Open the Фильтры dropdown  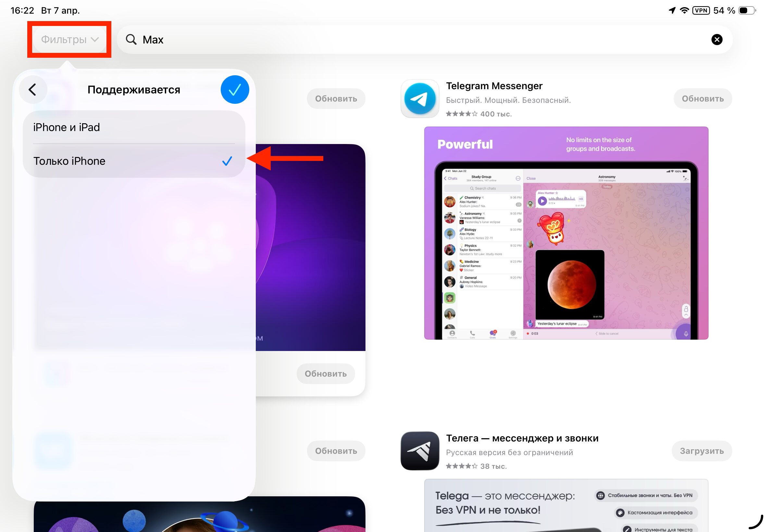click(x=69, y=39)
